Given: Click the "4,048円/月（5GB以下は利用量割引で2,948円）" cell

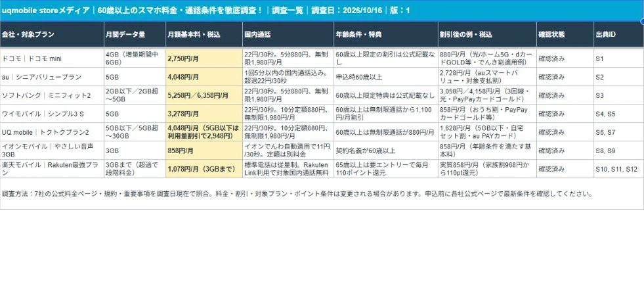Looking at the screenshot, I should pos(204,131).
